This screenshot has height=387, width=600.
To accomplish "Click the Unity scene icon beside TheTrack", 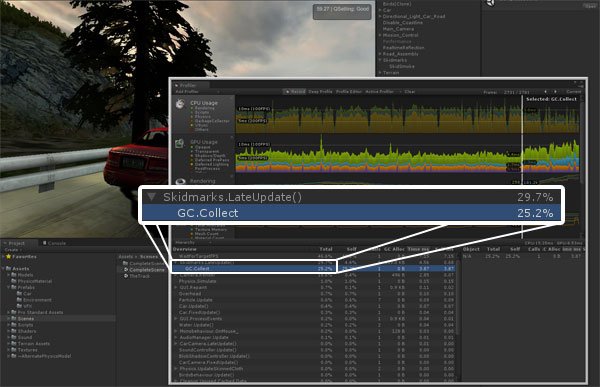I will (126, 276).
